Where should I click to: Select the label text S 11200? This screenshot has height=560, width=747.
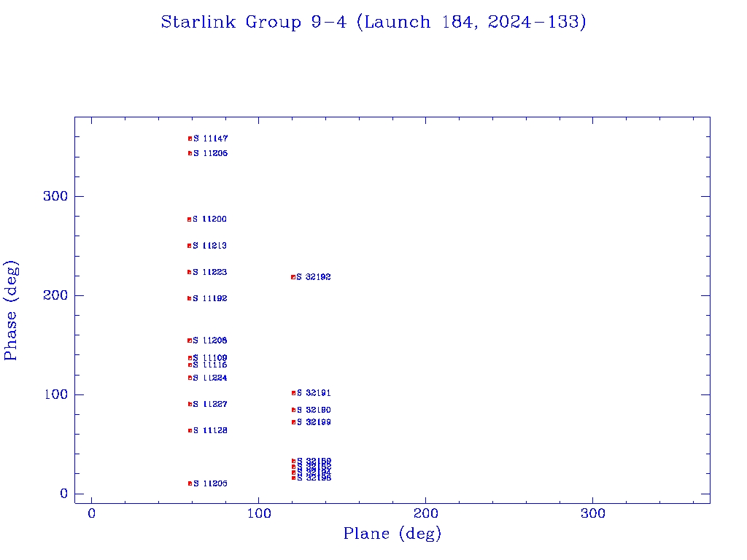coord(209,219)
